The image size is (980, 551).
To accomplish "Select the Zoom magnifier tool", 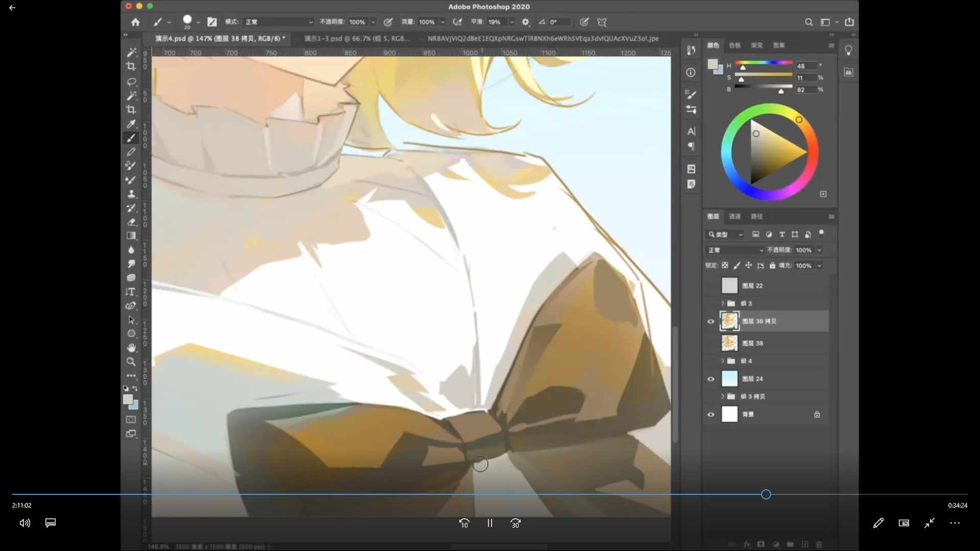I will point(131,362).
